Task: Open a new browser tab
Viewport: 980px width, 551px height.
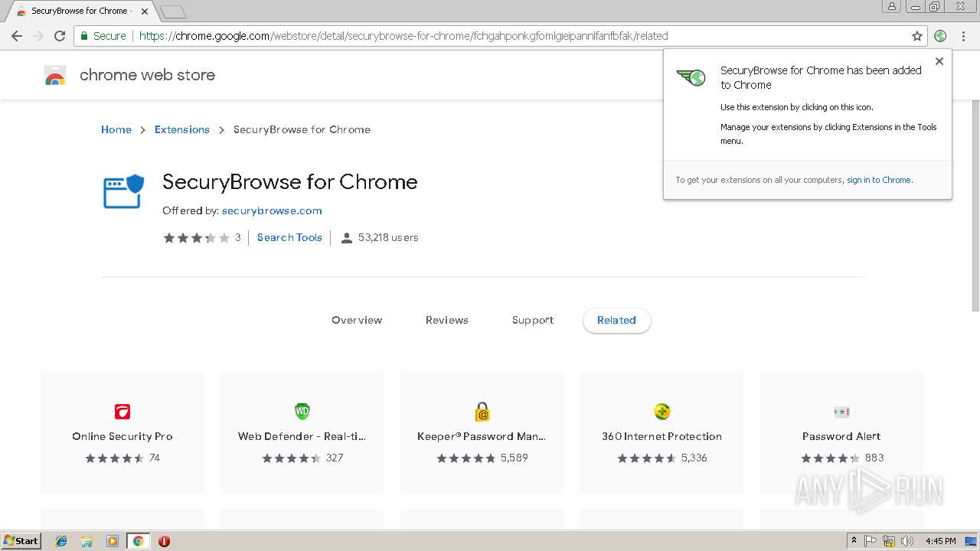Action: pyautogui.click(x=173, y=11)
